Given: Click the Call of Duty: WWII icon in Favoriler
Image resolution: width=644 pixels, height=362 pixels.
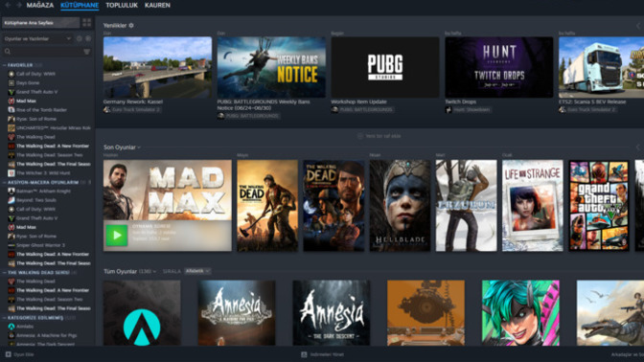Looking at the screenshot, I should click(11, 74).
